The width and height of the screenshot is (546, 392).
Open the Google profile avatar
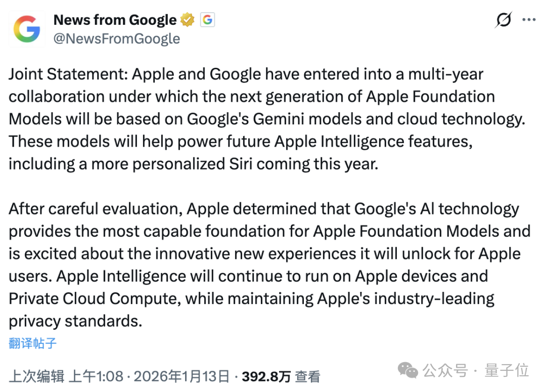[x=27, y=29]
